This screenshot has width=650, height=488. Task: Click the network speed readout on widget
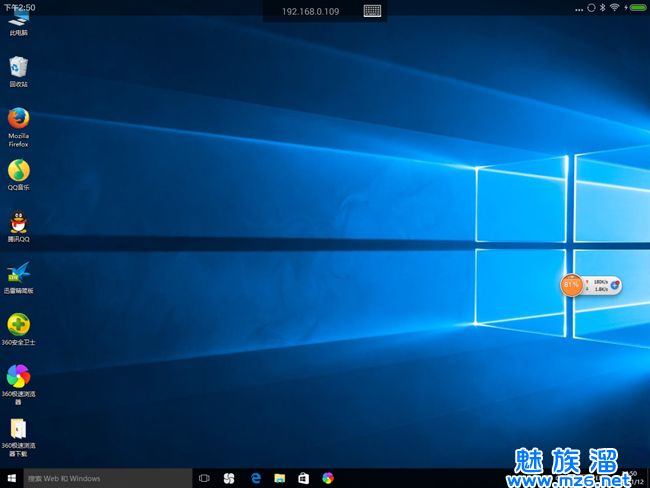598,285
